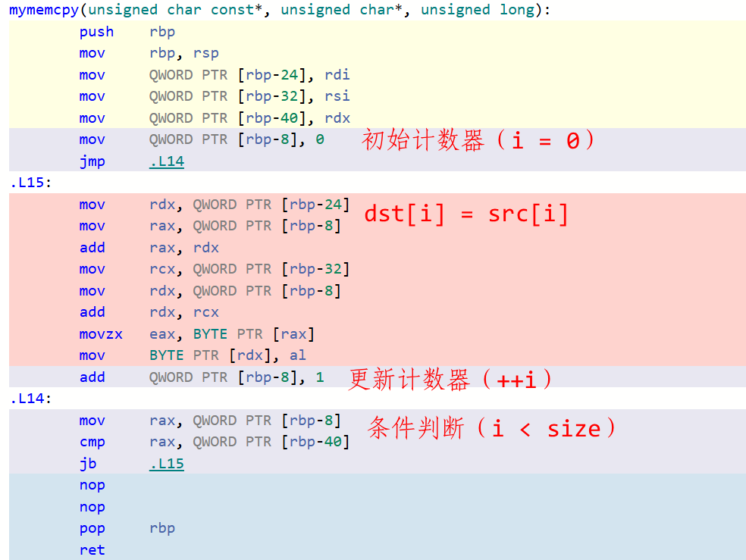Click the movzx eax, BYTE PTR [rax] line
Image resolution: width=746 pixels, height=560 pixels.
tap(196, 334)
